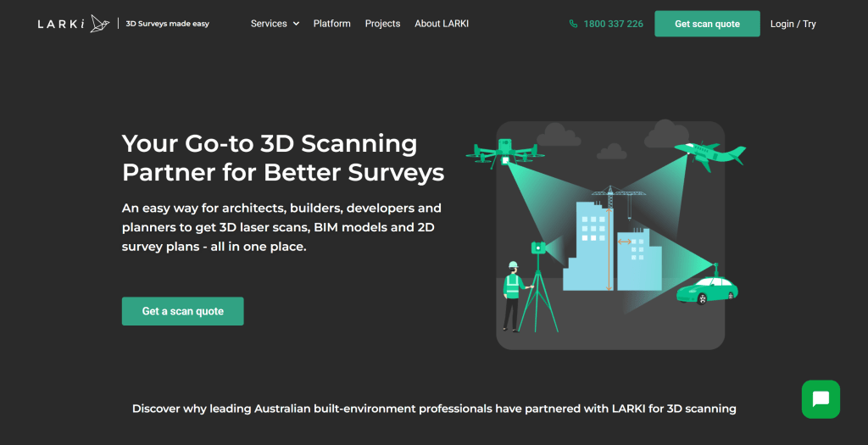Image resolution: width=868 pixels, height=445 pixels.
Task: Call the 1800 337 226 number link
Action: point(613,24)
